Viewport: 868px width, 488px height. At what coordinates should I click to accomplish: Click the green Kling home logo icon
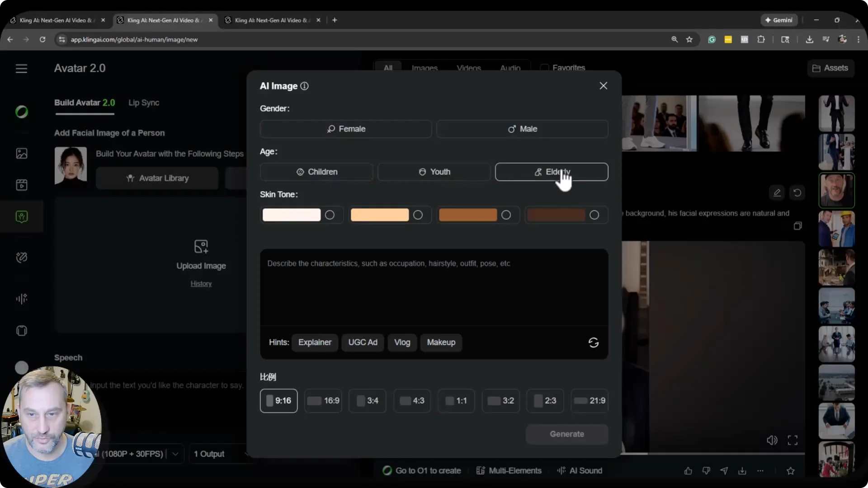tap(21, 112)
